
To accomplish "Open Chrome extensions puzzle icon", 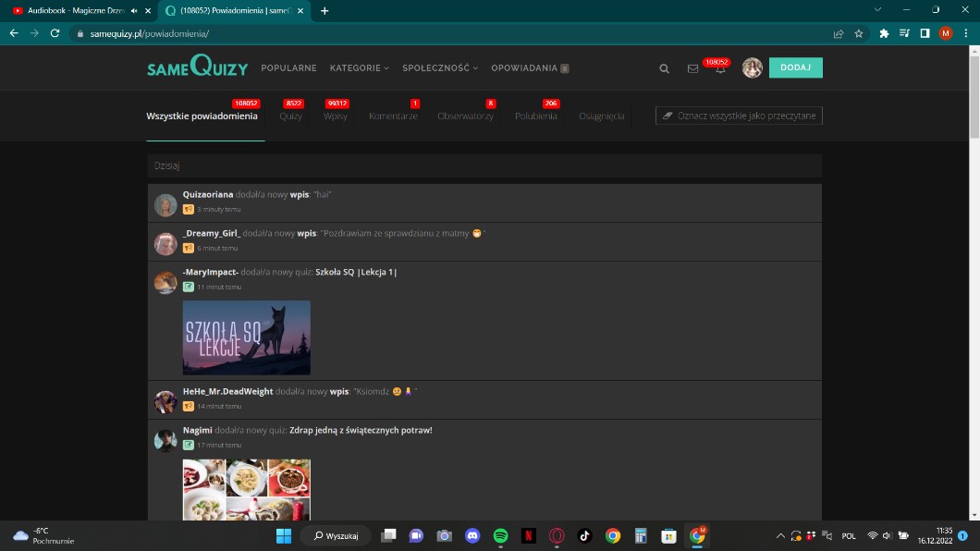I will pyautogui.click(x=884, y=33).
